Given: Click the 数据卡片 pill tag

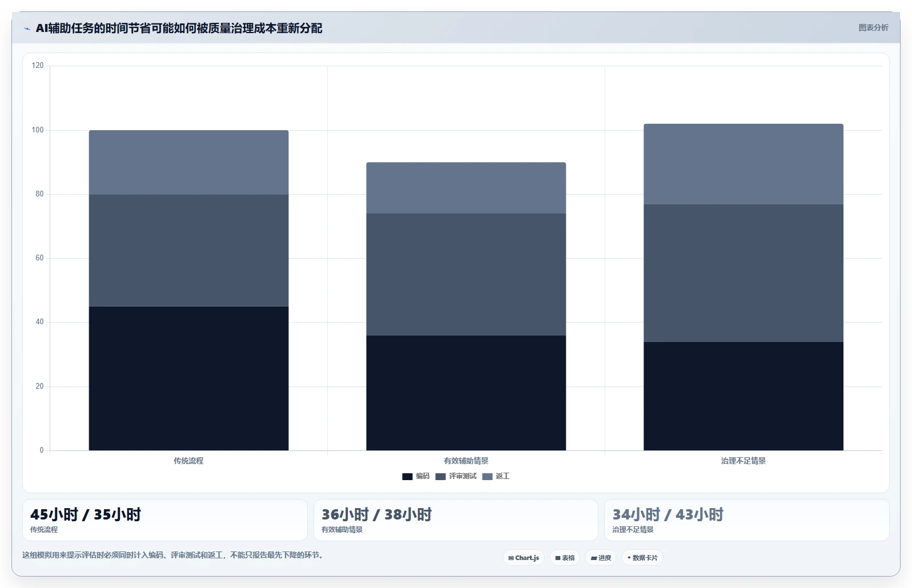Looking at the screenshot, I should pos(642,558).
